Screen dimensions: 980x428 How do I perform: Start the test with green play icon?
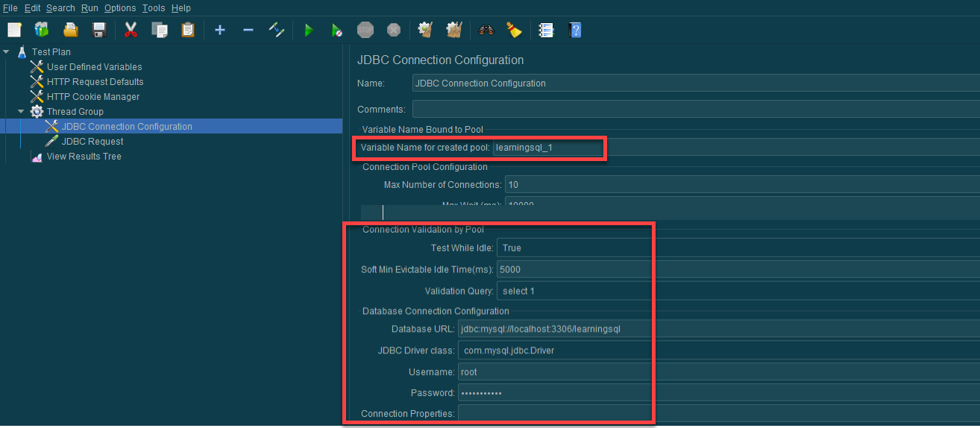click(x=309, y=30)
